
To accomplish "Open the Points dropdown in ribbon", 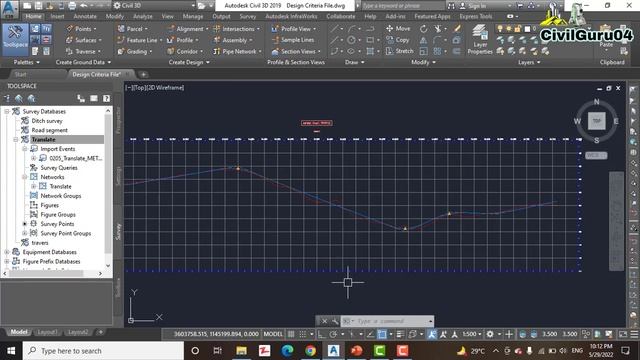I will tap(82, 29).
